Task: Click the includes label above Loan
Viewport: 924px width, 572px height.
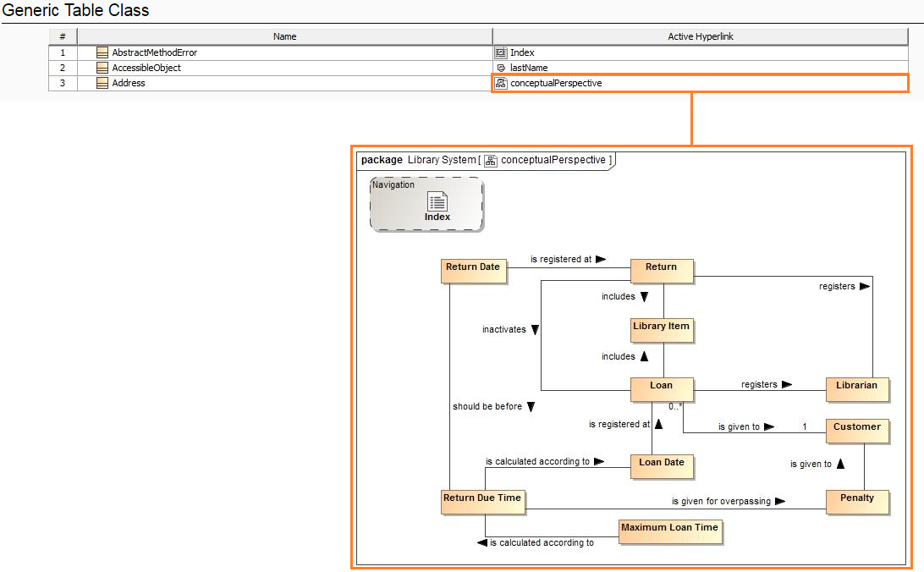Action: 619,356
